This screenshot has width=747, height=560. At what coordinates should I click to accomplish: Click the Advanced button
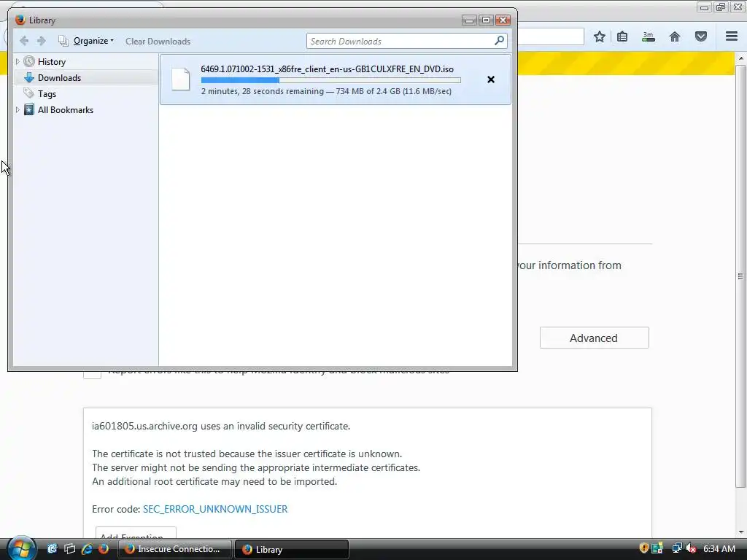click(594, 338)
